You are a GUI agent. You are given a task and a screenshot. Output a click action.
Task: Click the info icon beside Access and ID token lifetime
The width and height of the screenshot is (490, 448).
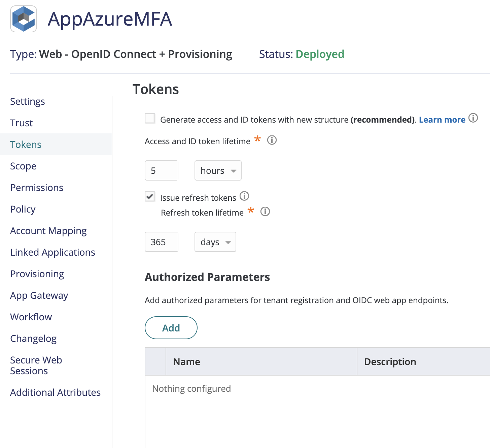tap(272, 140)
